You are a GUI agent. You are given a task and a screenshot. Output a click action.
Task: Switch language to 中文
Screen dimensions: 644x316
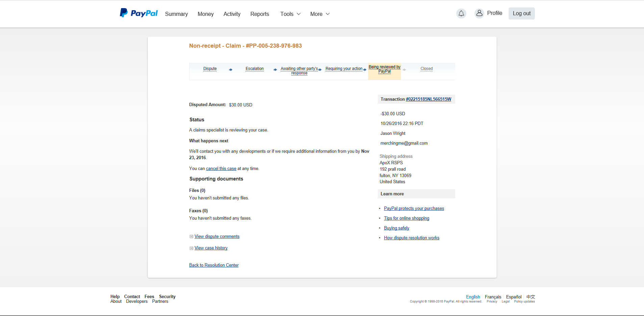(x=531, y=297)
